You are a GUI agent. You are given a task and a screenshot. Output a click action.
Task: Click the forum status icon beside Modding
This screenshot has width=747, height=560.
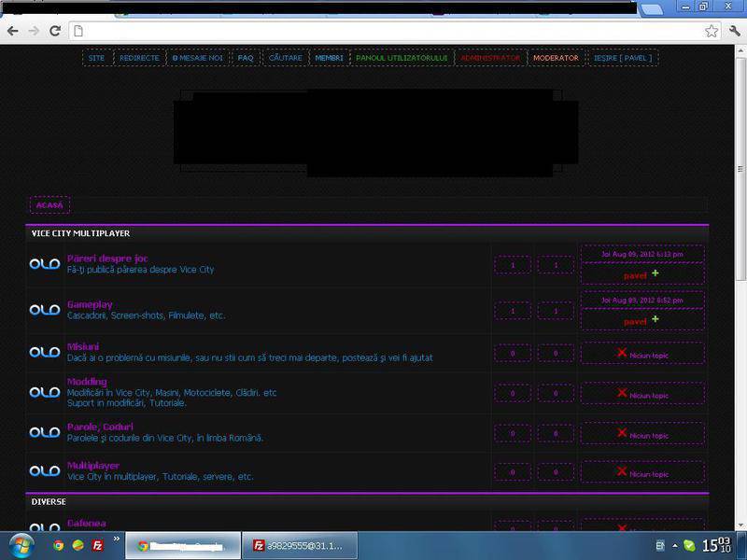(x=45, y=392)
